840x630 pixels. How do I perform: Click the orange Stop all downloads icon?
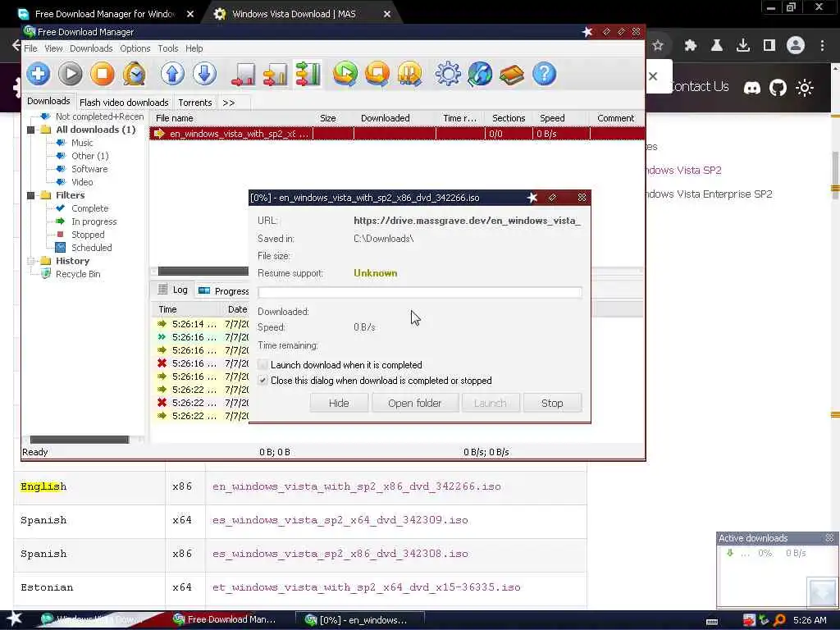377,73
